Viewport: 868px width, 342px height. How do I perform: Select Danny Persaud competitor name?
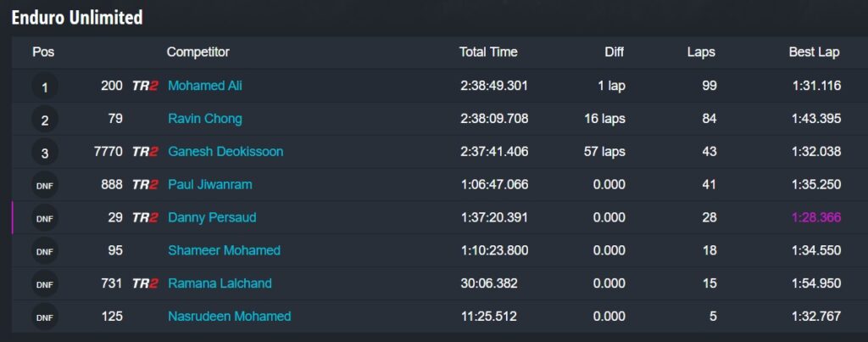pyautogui.click(x=212, y=218)
